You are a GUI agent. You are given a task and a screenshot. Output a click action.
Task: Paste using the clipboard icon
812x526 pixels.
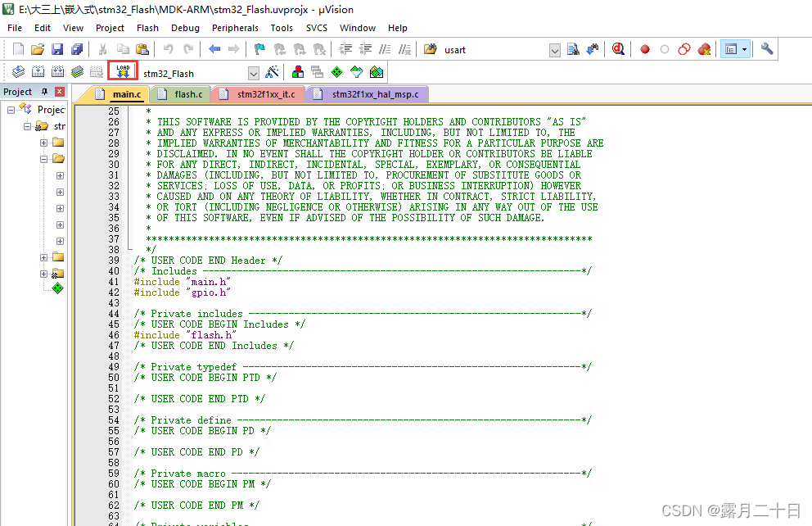click(x=142, y=49)
